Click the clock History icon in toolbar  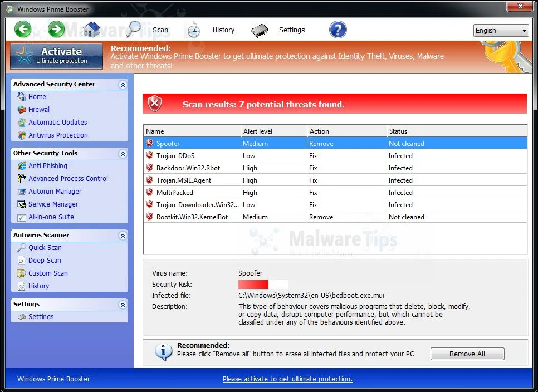tap(193, 30)
